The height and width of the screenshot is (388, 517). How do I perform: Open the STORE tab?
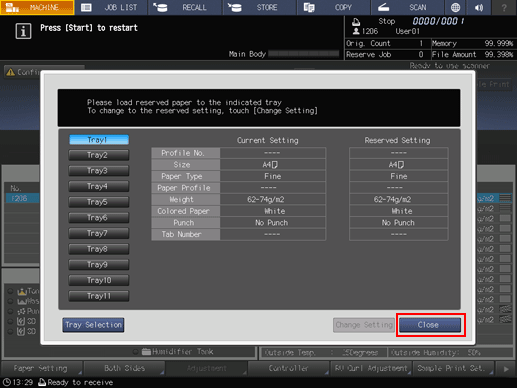[x=260, y=7]
